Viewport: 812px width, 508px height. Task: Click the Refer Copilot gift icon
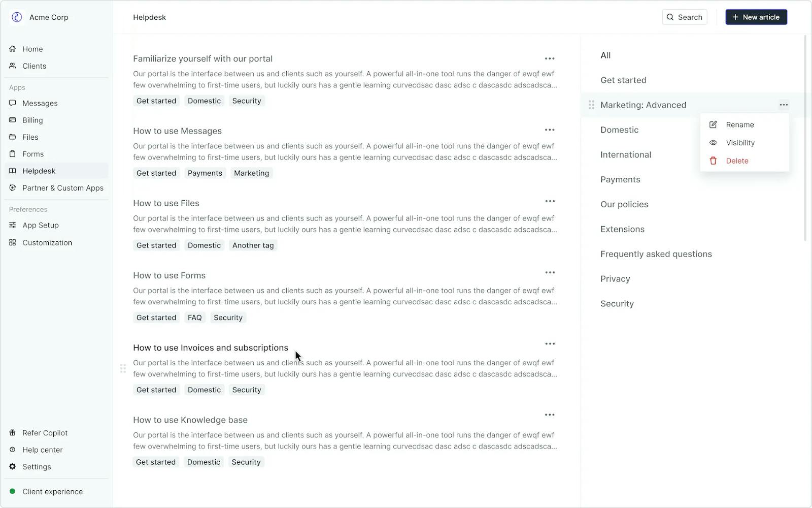pyautogui.click(x=13, y=433)
